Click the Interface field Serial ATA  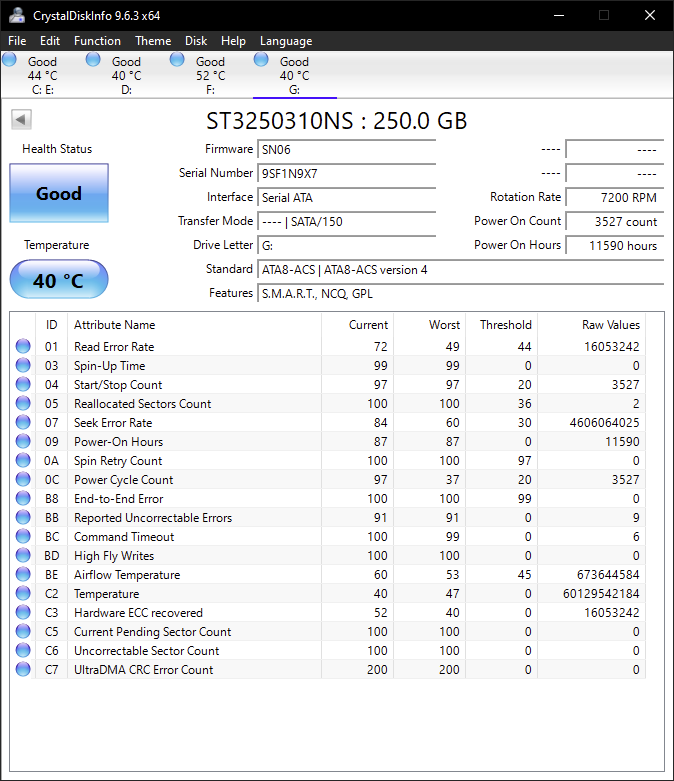click(x=347, y=197)
